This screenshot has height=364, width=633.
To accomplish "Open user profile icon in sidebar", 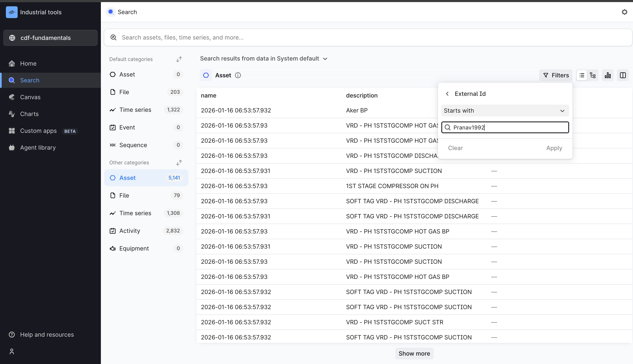I will pyautogui.click(x=12, y=351).
